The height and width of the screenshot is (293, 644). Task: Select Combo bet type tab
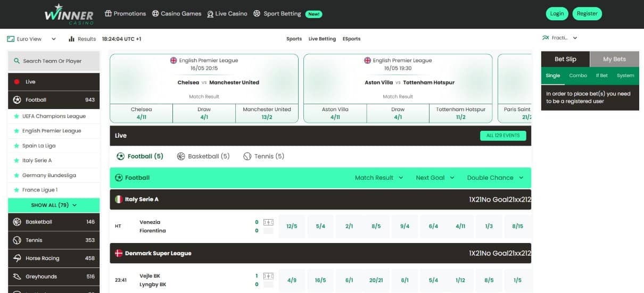578,76
